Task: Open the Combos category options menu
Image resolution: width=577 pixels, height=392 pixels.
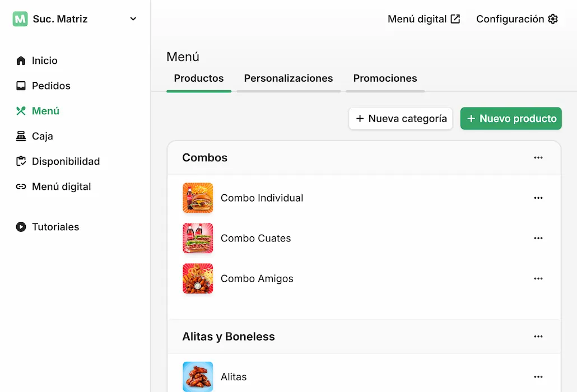Action: pos(538,157)
